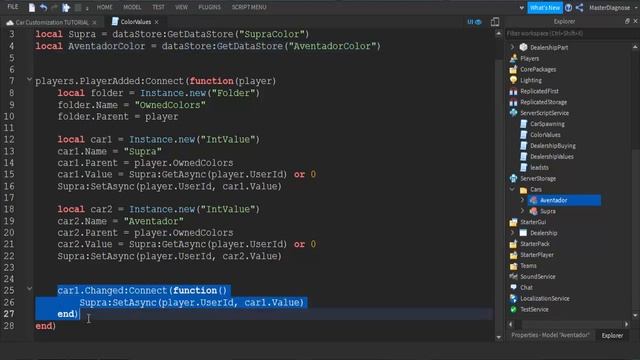Collapse the Cars folder
The image size is (640, 360).
click(x=512, y=189)
